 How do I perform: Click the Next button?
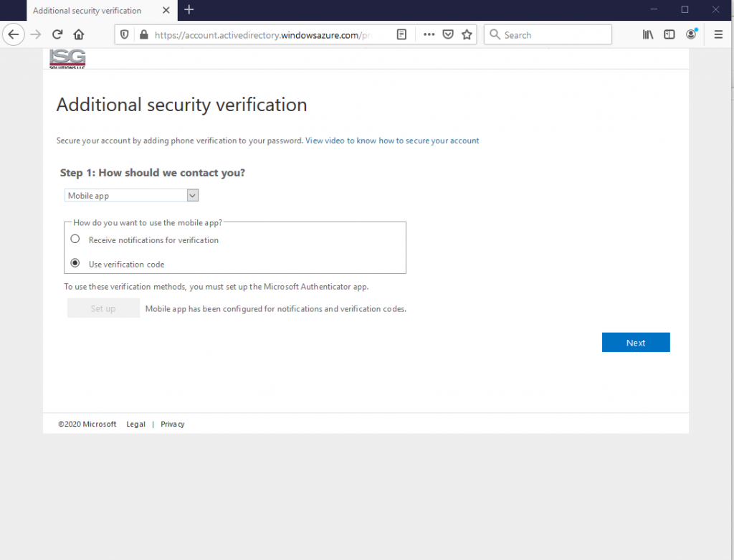tap(636, 342)
